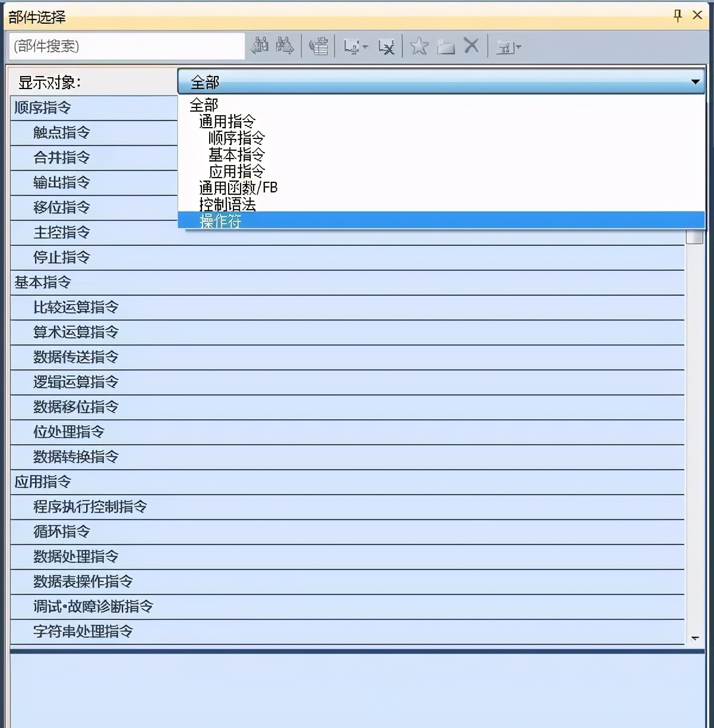
Task: Open the 显示对象 combo box arrow
Action: point(695,82)
